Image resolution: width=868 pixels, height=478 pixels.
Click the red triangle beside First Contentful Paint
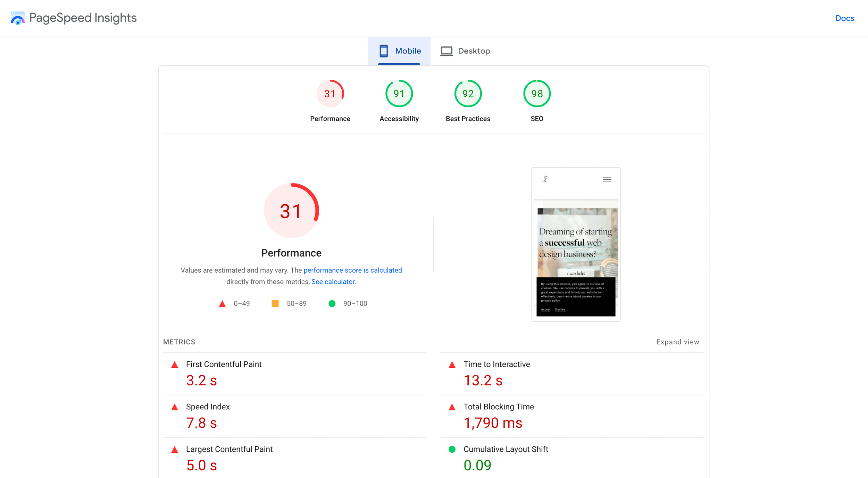[x=175, y=365]
